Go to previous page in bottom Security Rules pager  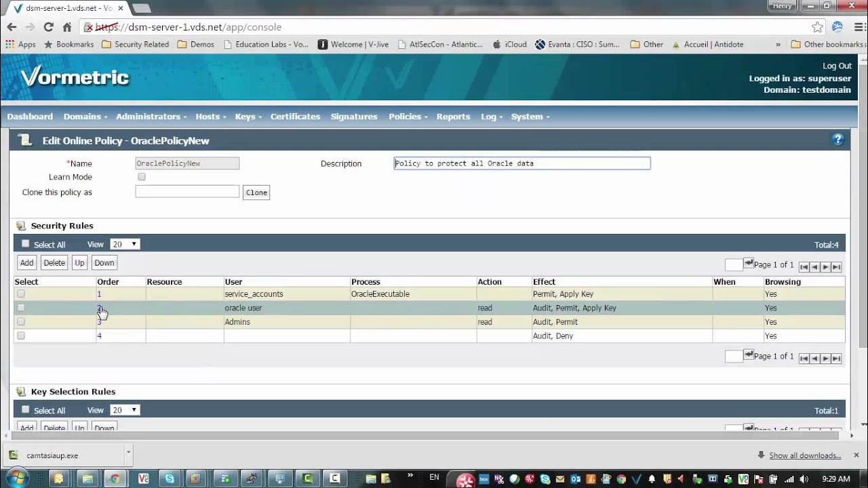click(x=815, y=359)
